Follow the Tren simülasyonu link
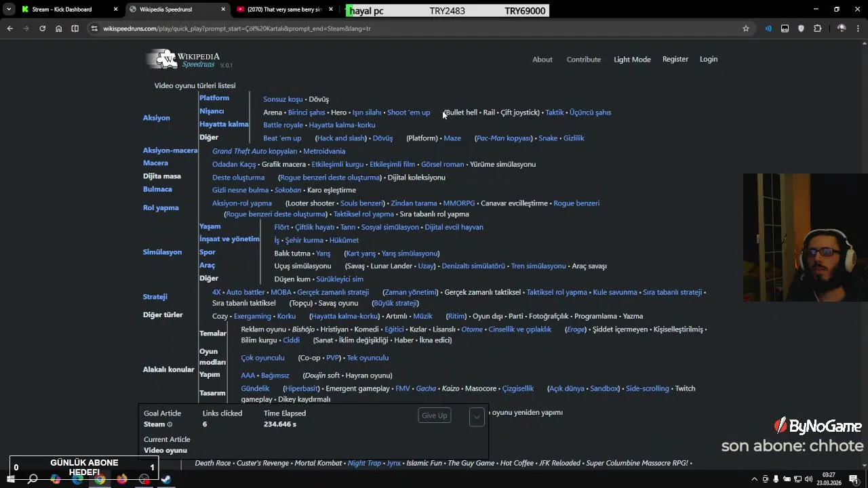The height and width of the screenshot is (488, 868). tap(538, 266)
